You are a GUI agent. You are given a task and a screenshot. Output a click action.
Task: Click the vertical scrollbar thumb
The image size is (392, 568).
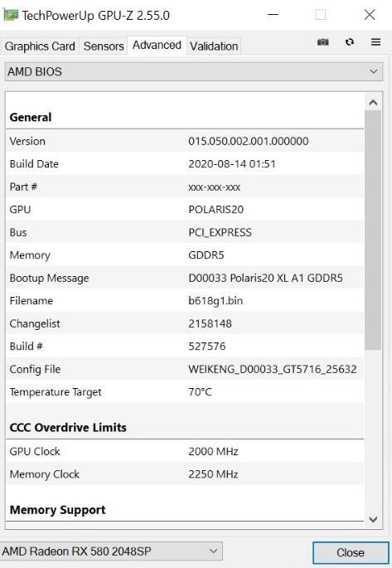373,230
